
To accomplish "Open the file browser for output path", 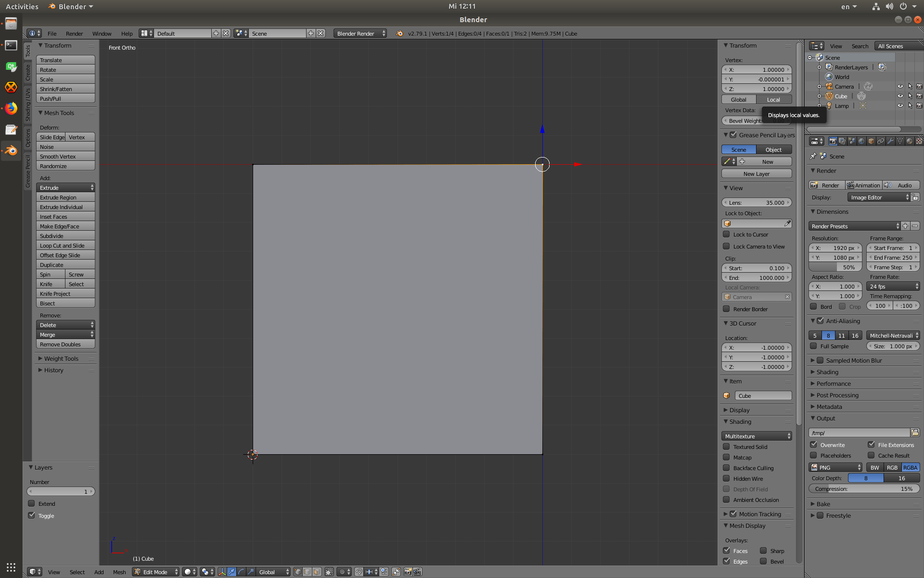I will pyautogui.click(x=915, y=433).
